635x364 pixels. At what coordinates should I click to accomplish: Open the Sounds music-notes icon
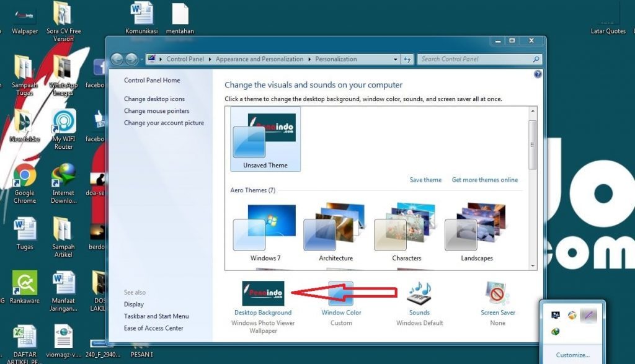[420, 293]
